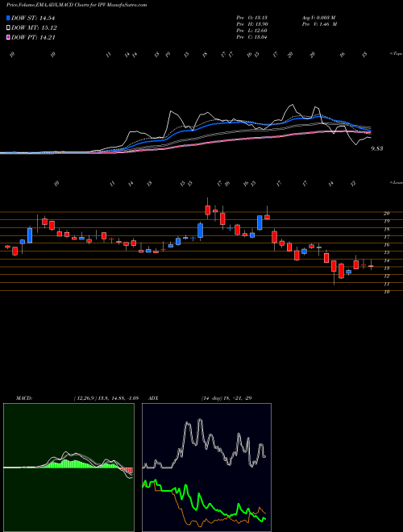This screenshot has height=532, width=403.
Task: Click the ADX panel heading
Action: point(154,397)
